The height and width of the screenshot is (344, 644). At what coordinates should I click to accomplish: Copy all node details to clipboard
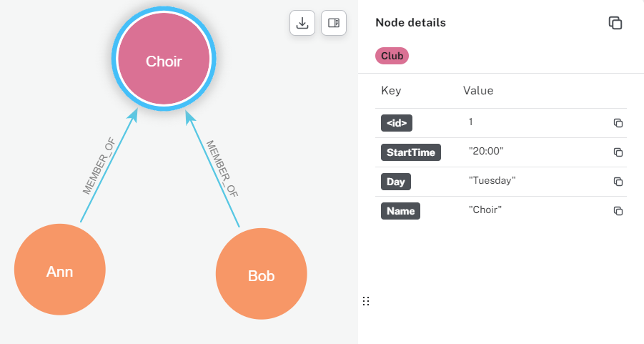[x=615, y=23]
